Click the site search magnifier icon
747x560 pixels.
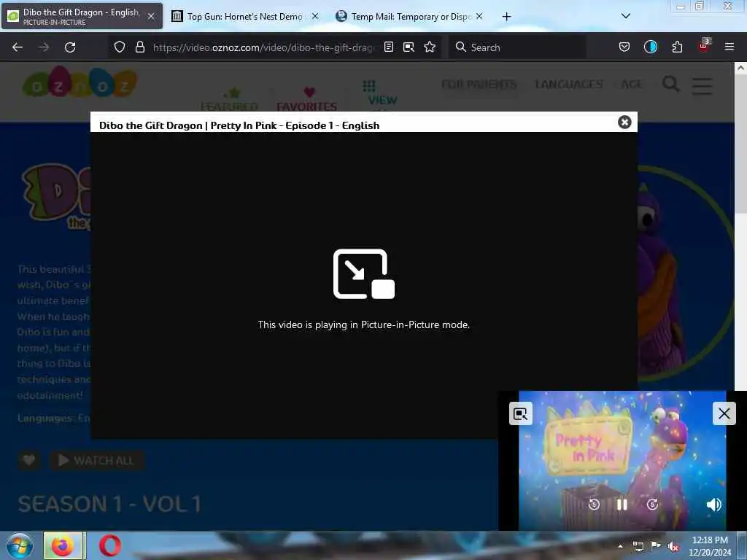[671, 85]
